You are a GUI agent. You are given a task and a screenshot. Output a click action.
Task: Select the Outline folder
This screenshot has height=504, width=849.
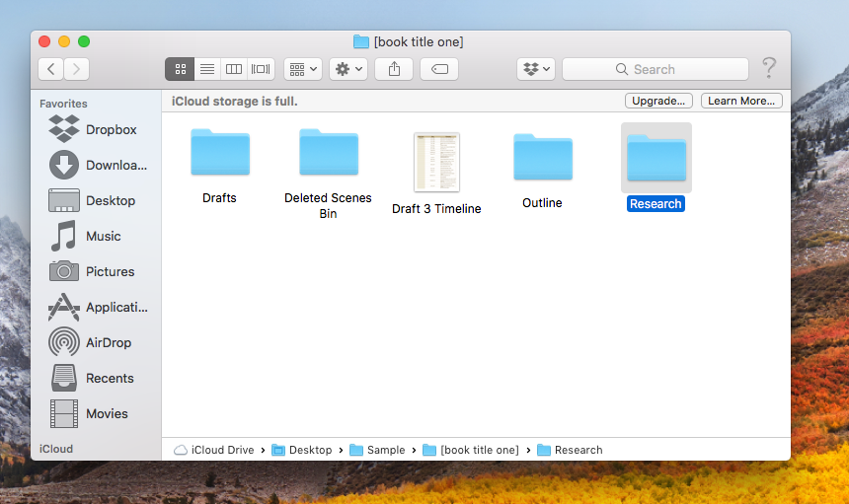[543, 157]
